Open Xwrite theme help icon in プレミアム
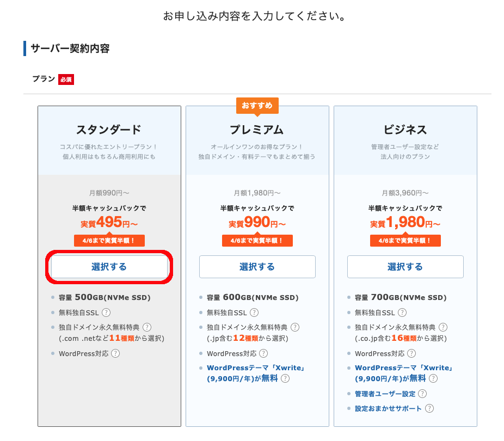Screen dimensions: 504x441 pyautogui.click(x=285, y=378)
